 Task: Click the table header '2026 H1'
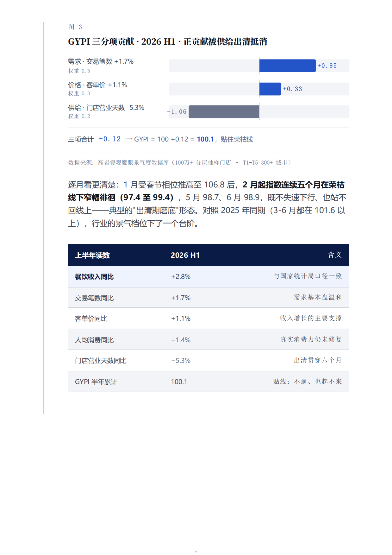click(185, 255)
